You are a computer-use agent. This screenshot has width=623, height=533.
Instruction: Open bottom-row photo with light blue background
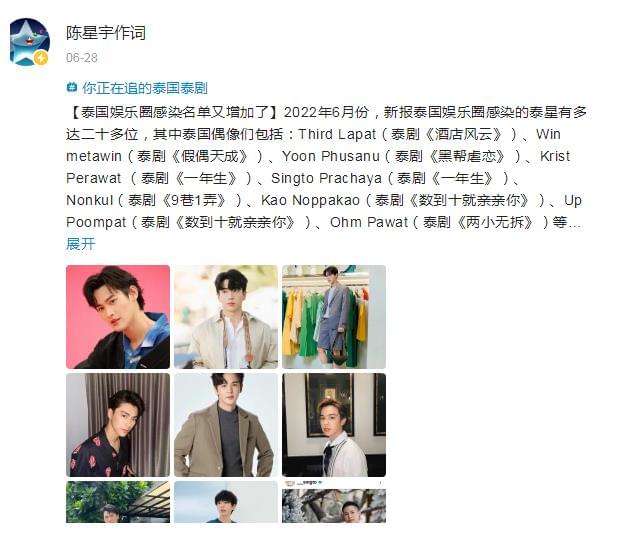[x=226, y=502]
